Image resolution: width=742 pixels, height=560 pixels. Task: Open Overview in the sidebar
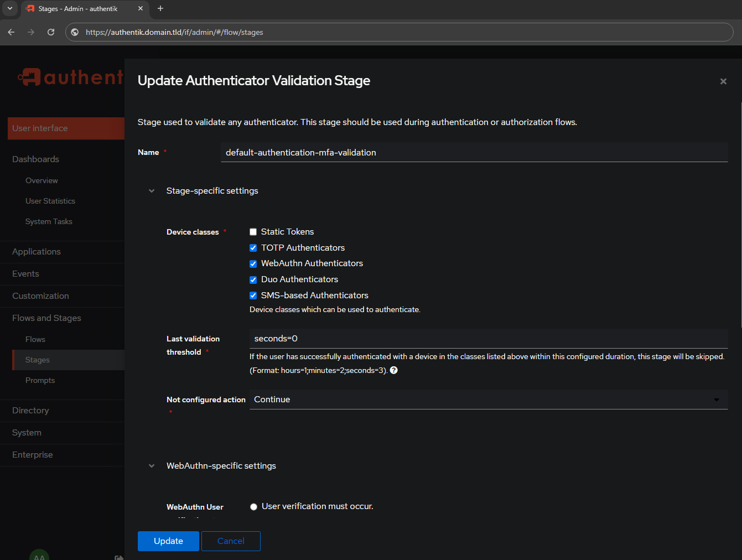point(41,180)
